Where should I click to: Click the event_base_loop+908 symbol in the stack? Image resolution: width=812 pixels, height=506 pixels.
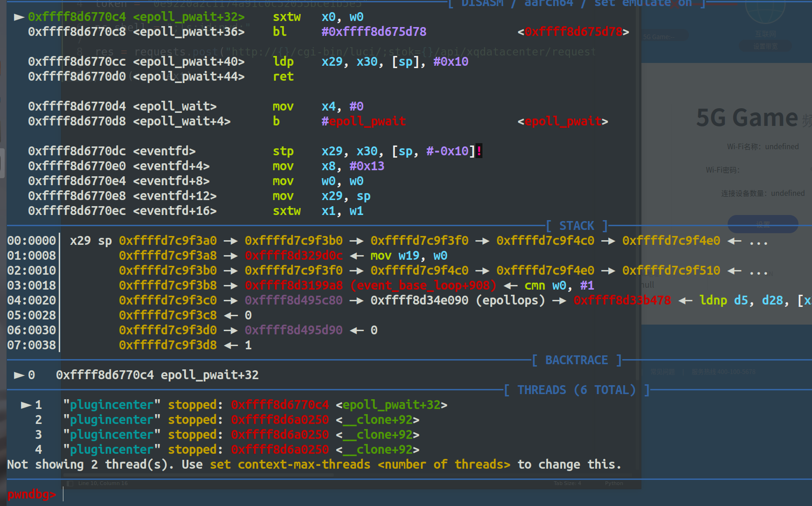pos(424,285)
